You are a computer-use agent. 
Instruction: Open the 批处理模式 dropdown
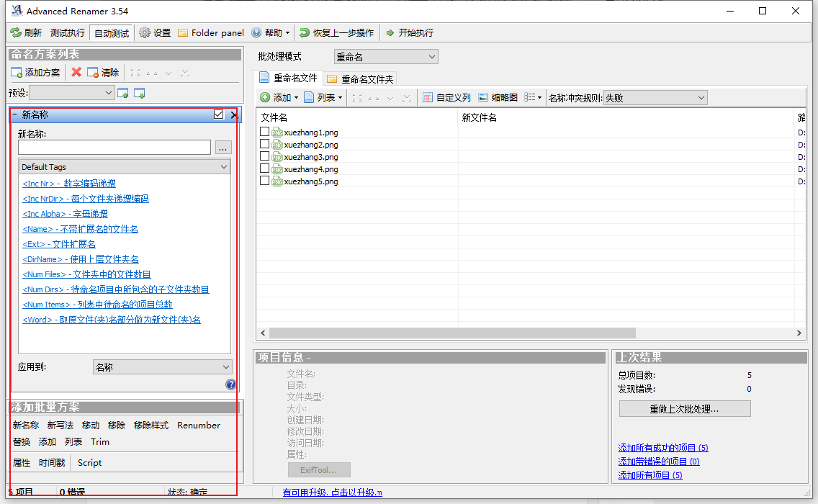[x=385, y=57]
